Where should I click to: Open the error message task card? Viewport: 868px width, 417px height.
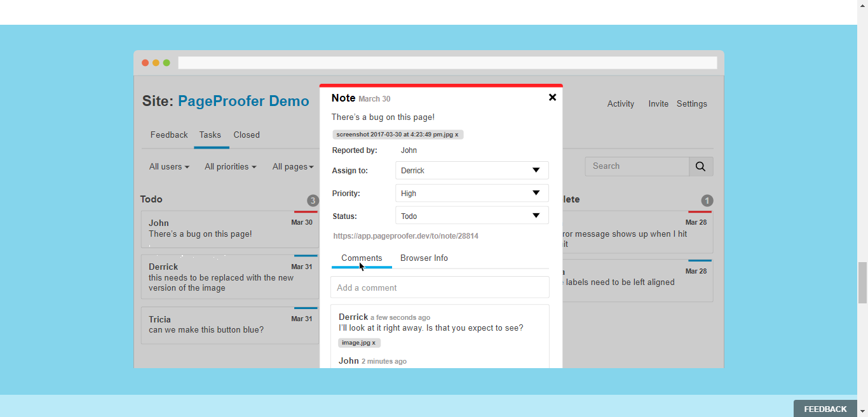(x=637, y=232)
